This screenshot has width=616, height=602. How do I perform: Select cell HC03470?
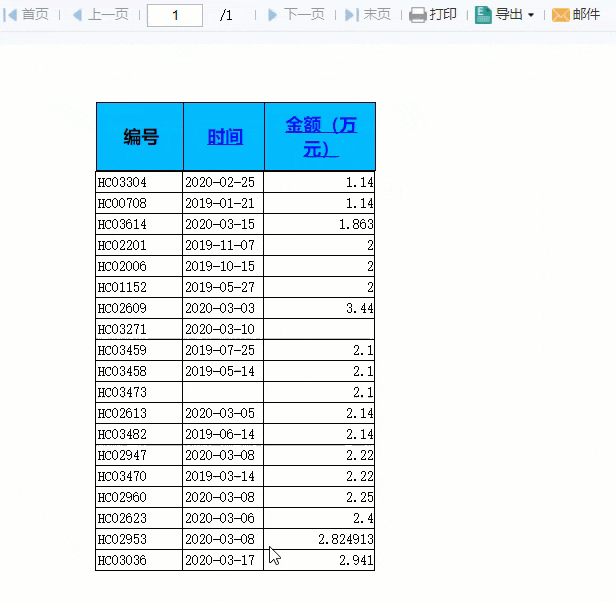point(139,476)
